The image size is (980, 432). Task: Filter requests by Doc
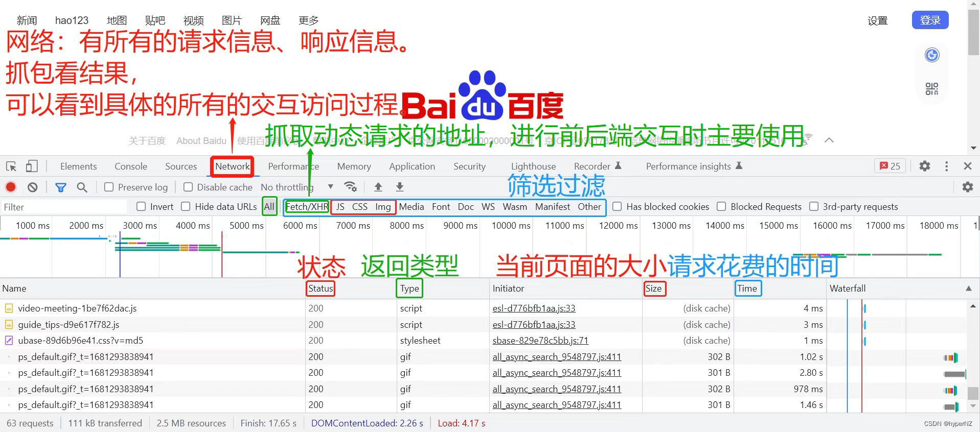pos(466,206)
